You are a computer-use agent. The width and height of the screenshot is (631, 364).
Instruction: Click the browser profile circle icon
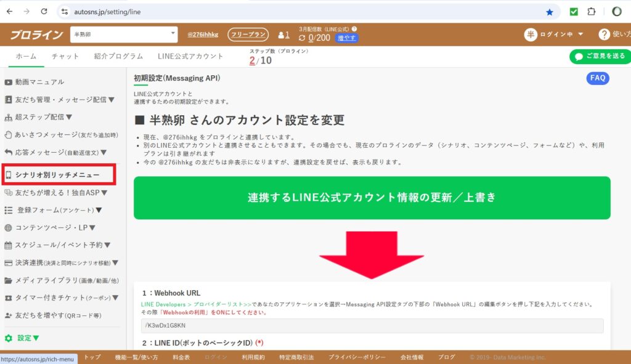616,12
